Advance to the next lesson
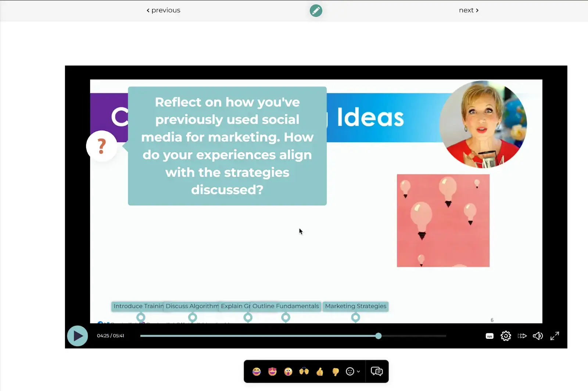Screen dimensions: 588x391 click(x=469, y=10)
